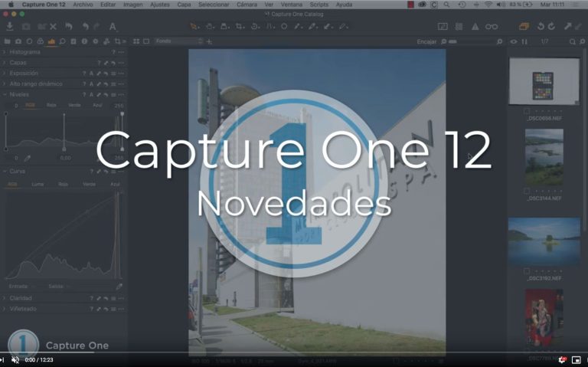Select the blue lake _DSC3192.NEF thumbnail
Screen dimensions: 588x367
(x=544, y=241)
